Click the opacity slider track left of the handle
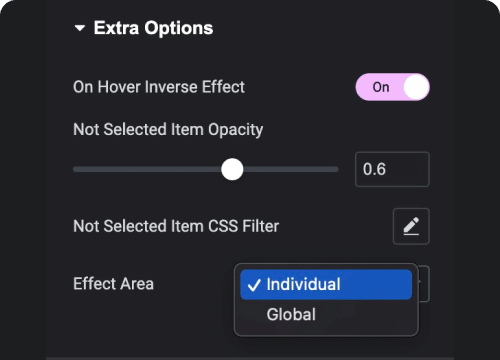The width and height of the screenshot is (500, 360). coord(147,169)
